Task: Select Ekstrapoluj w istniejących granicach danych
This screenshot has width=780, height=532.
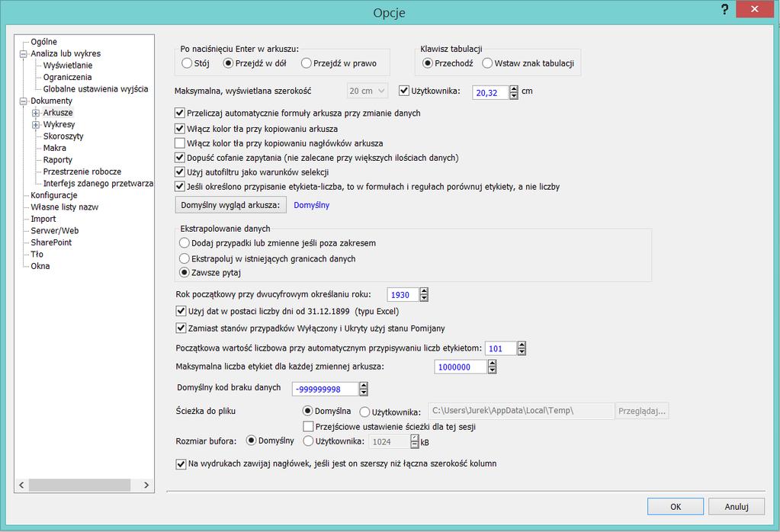Action: (184, 258)
